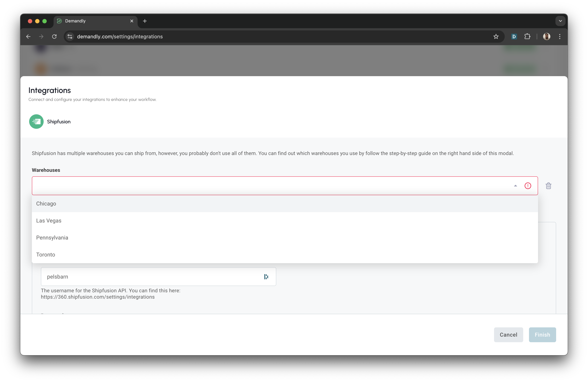Open the Chrome profile avatar
Screen dimensions: 588x382
[x=547, y=37]
